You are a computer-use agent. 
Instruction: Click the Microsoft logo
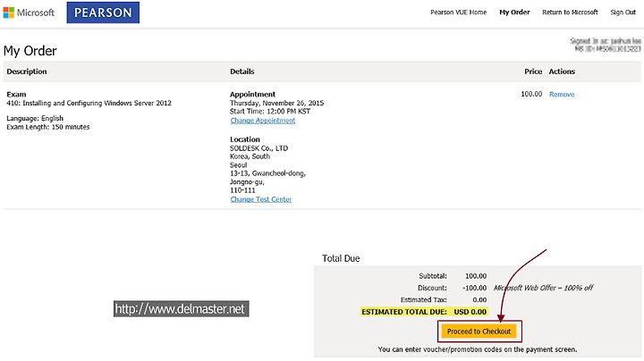coord(29,13)
